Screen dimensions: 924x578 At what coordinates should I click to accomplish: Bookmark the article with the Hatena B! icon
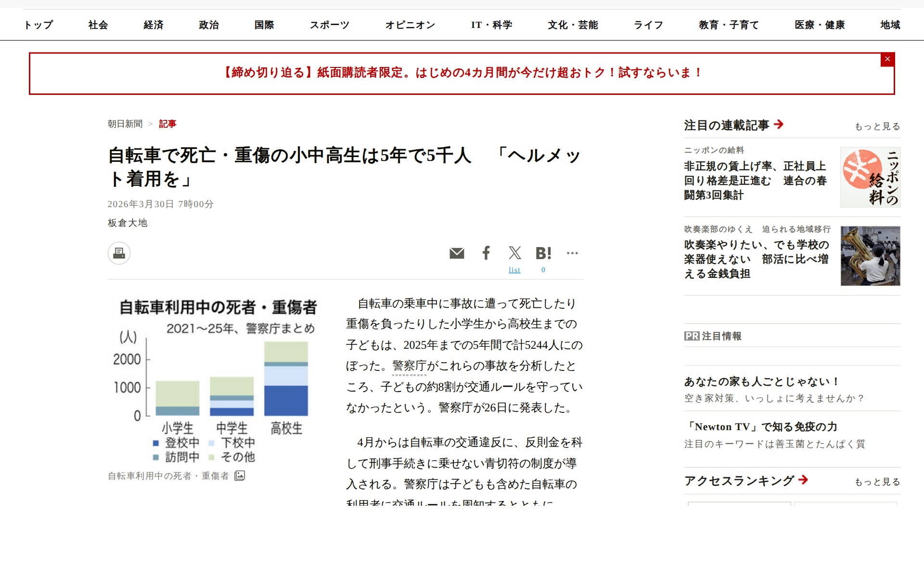[x=543, y=253]
